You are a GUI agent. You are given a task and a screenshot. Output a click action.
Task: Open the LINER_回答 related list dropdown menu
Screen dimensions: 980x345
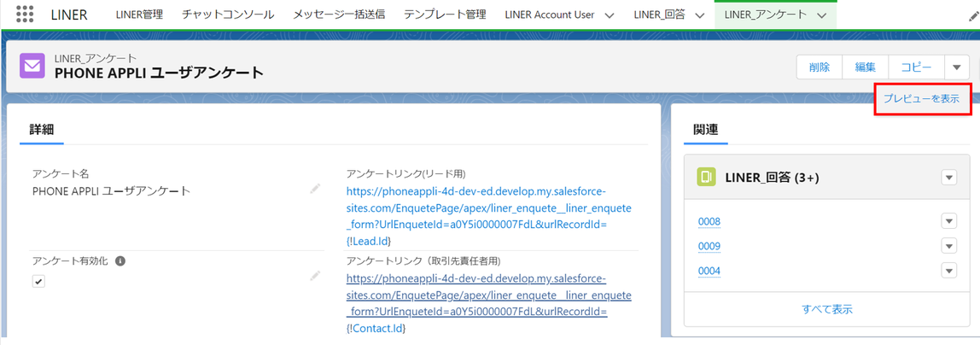(948, 178)
